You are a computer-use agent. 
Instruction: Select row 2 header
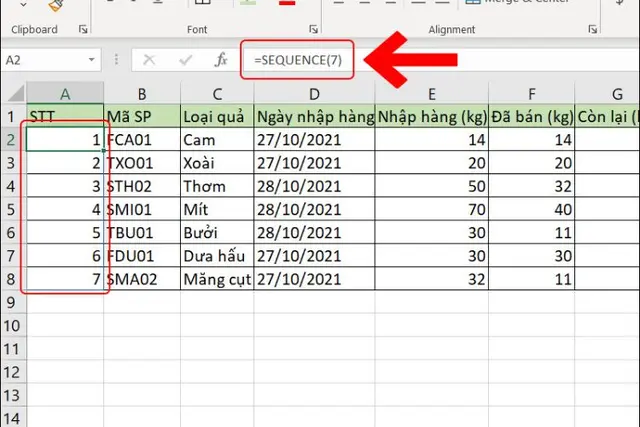coord(13,140)
